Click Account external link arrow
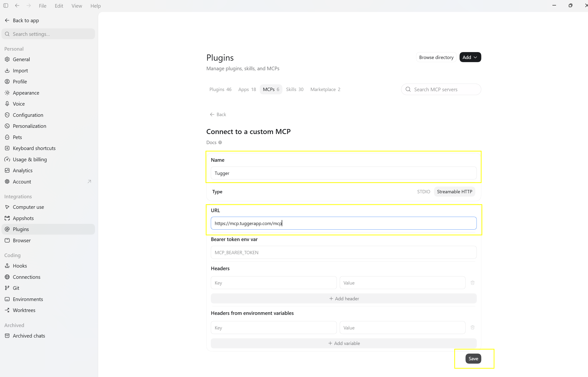 89,182
